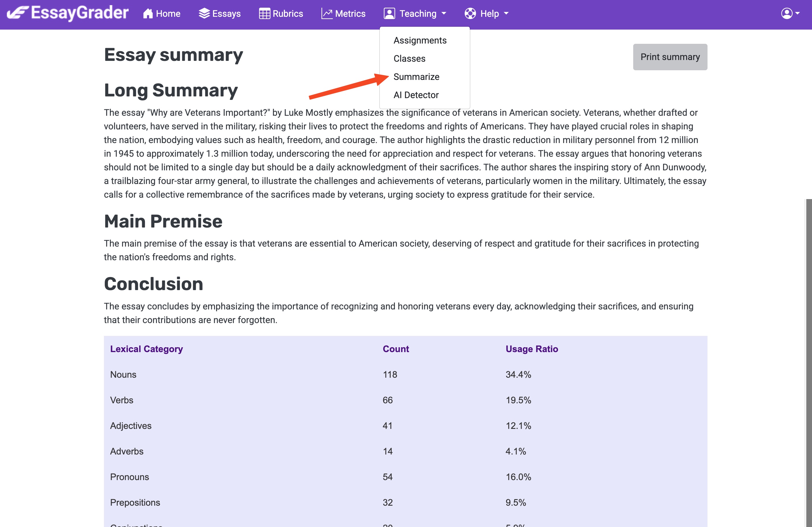Select Assignments from Teaching menu

coord(420,40)
